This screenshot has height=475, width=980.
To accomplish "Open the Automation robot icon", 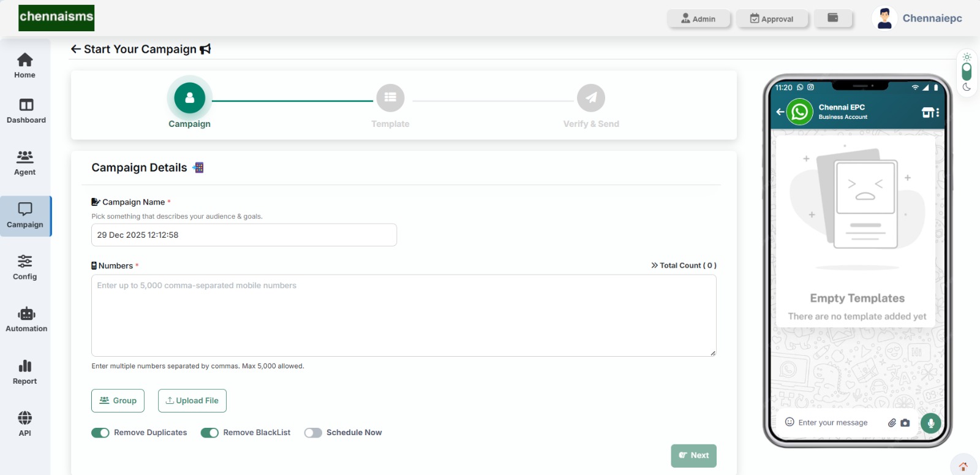I will pos(26,314).
